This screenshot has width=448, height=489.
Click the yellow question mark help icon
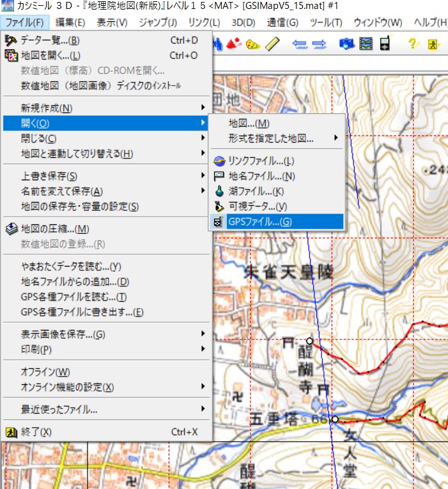(x=413, y=43)
